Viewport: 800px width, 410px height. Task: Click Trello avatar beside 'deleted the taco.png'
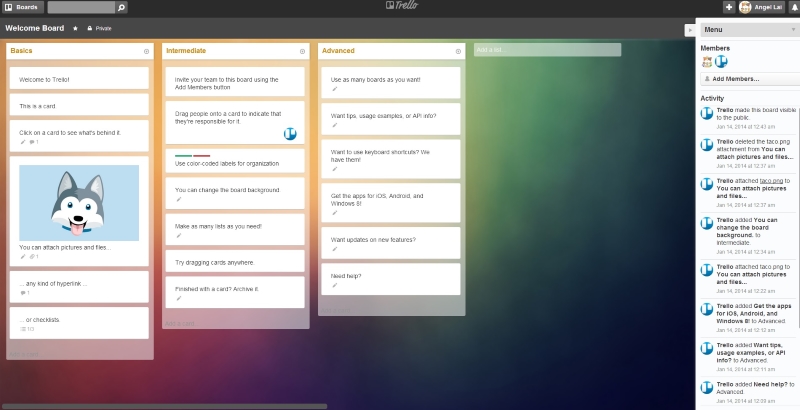coord(707,145)
